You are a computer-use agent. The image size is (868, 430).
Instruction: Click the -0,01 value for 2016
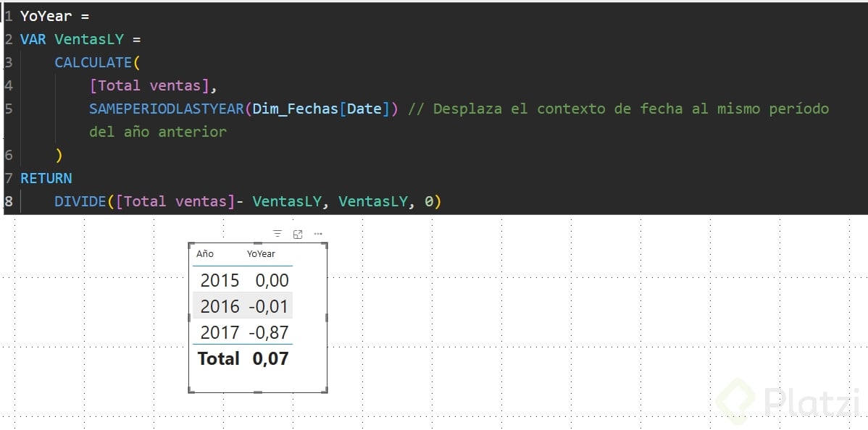(x=269, y=307)
